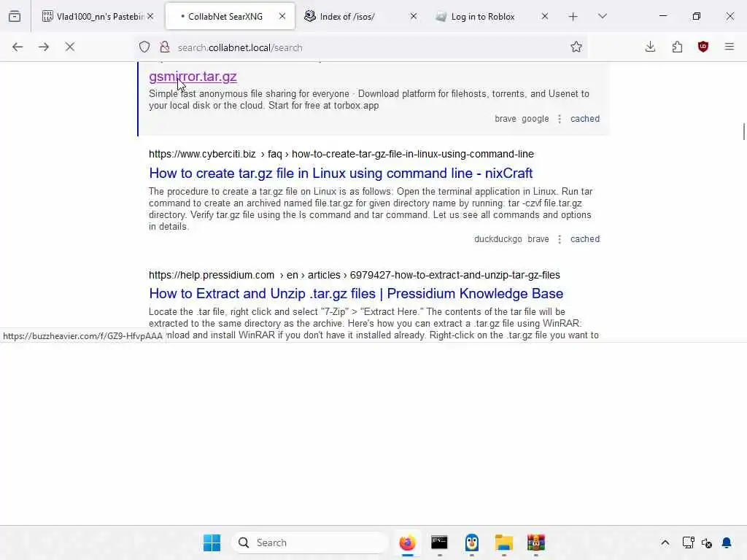The image size is (747, 560).
Task: Open the Pressidium Knowledge Base result link
Action: (356, 294)
